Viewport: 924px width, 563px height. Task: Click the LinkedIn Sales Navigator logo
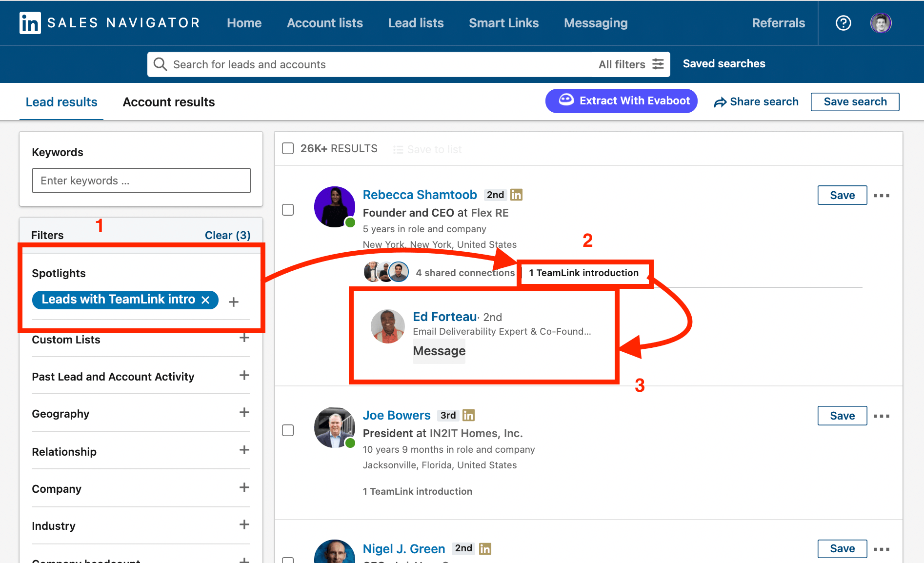(x=110, y=23)
